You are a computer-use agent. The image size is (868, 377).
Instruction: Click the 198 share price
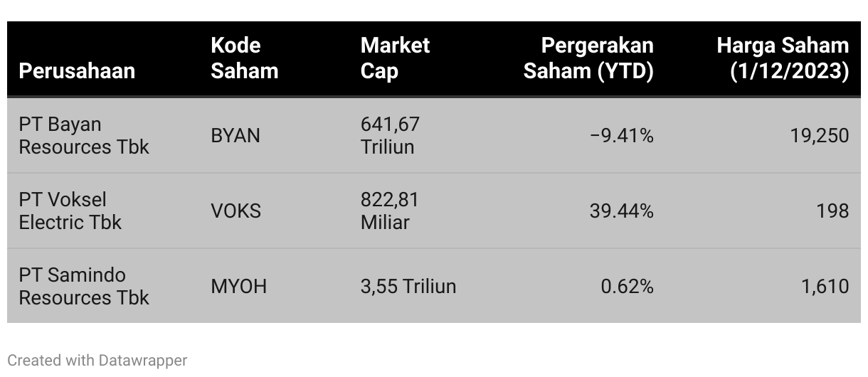click(x=833, y=211)
